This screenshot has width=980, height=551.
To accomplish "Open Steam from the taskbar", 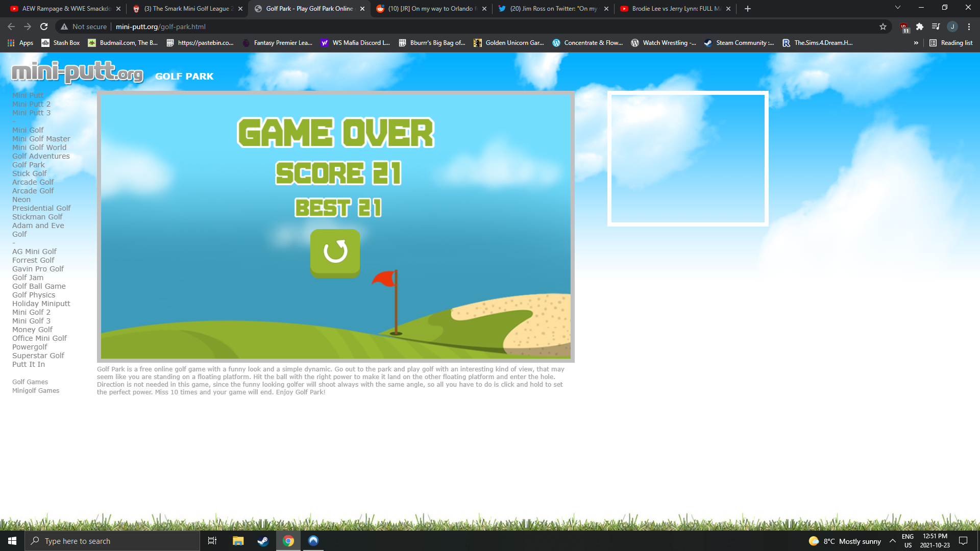I will [x=263, y=541].
